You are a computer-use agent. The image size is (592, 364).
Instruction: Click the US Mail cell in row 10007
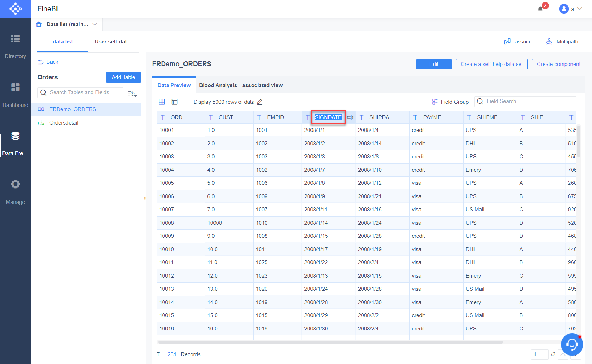(x=490, y=210)
